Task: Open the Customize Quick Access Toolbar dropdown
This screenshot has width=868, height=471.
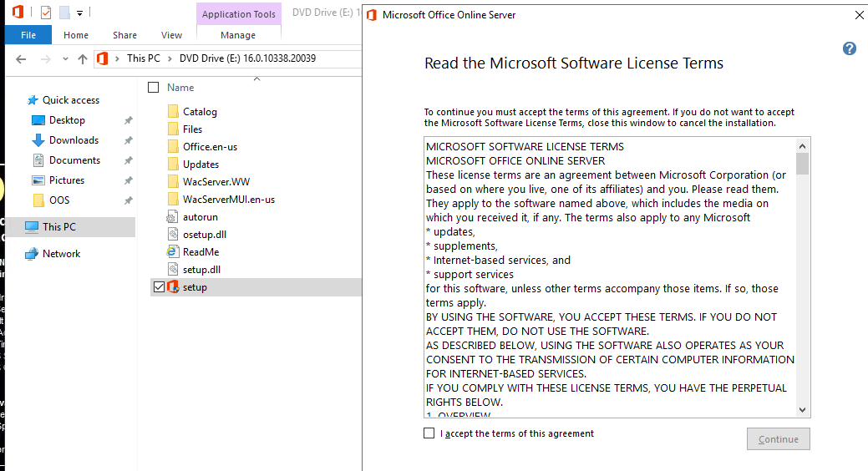Action: click(x=79, y=13)
